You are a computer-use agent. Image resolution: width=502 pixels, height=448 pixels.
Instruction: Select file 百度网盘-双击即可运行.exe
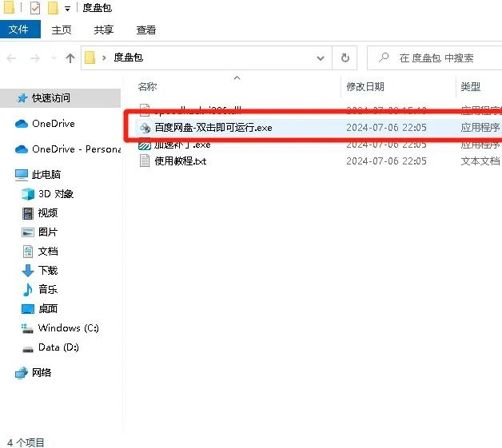pos(213,128)
